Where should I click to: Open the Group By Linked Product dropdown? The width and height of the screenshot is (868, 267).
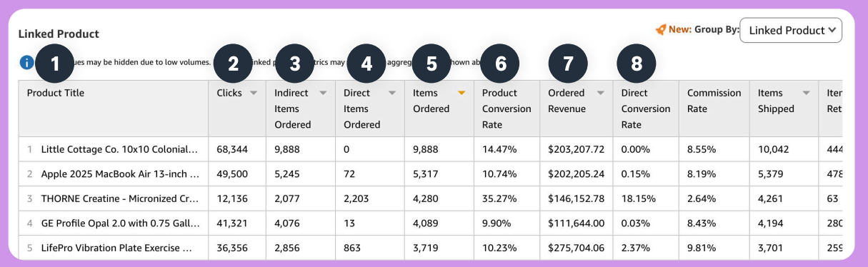click(791, 31)
